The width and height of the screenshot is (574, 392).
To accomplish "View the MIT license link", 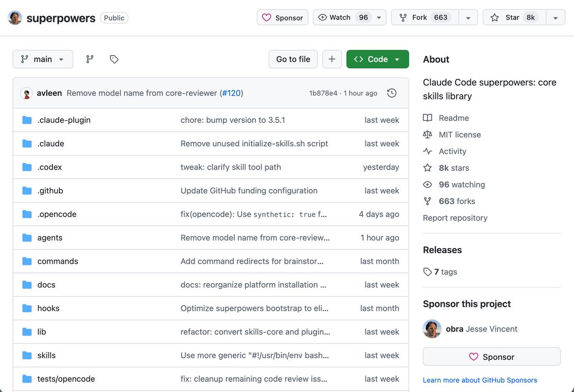I will (x=459, y=134).
